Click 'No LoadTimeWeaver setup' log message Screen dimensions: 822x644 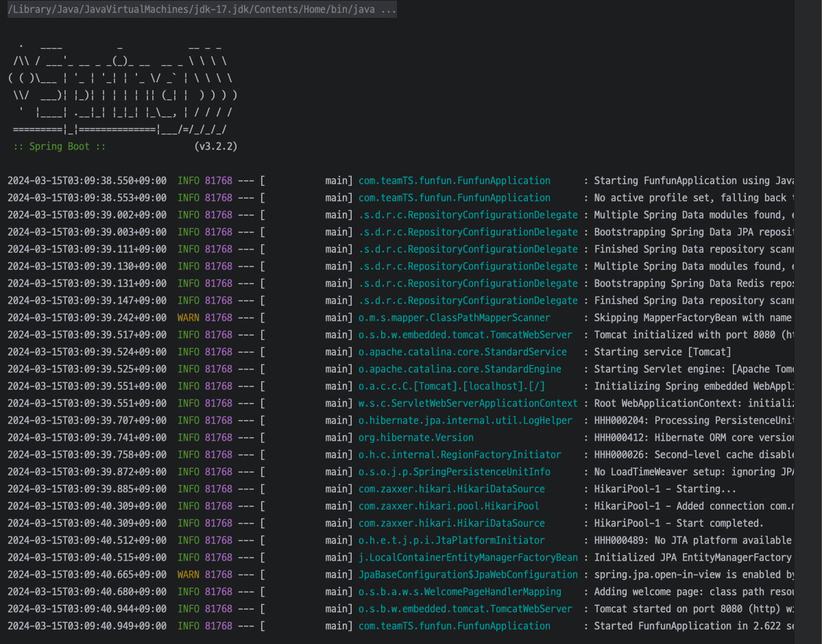pos(694,472)
